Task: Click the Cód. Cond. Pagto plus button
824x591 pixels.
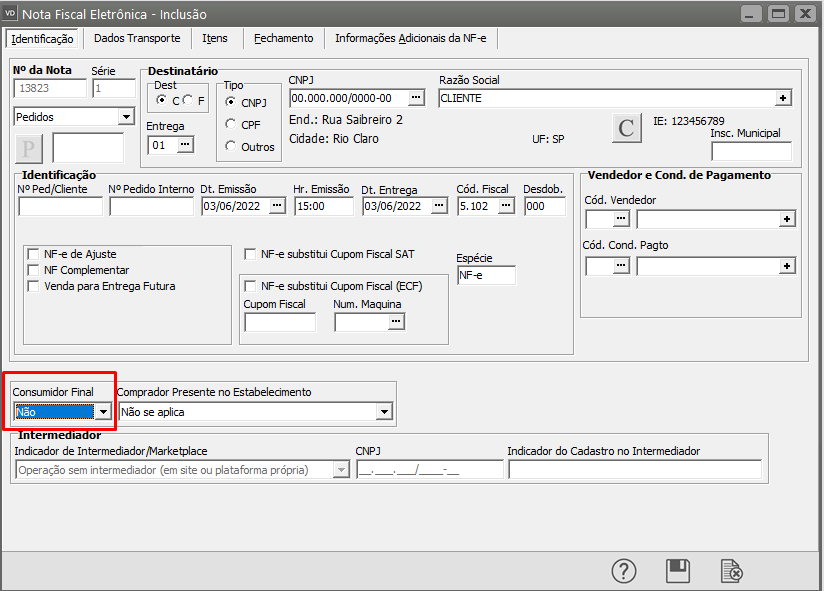Action: coord(787,265)
